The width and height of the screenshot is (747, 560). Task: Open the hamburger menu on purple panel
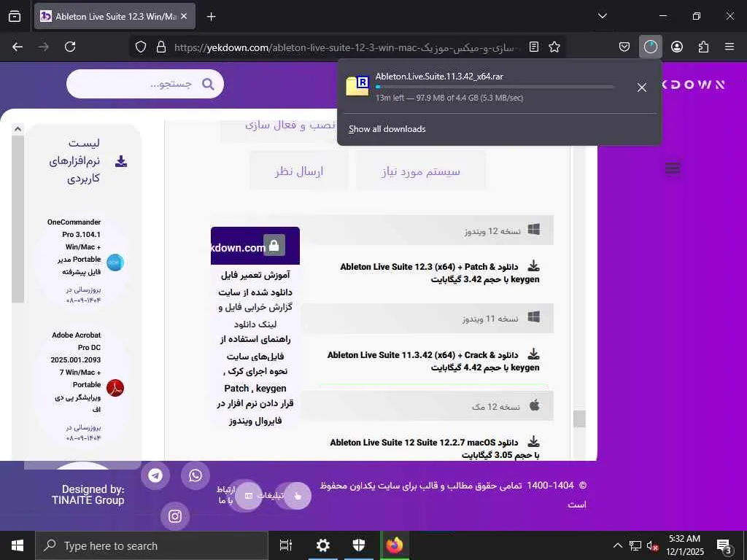[x=672, y=168]
